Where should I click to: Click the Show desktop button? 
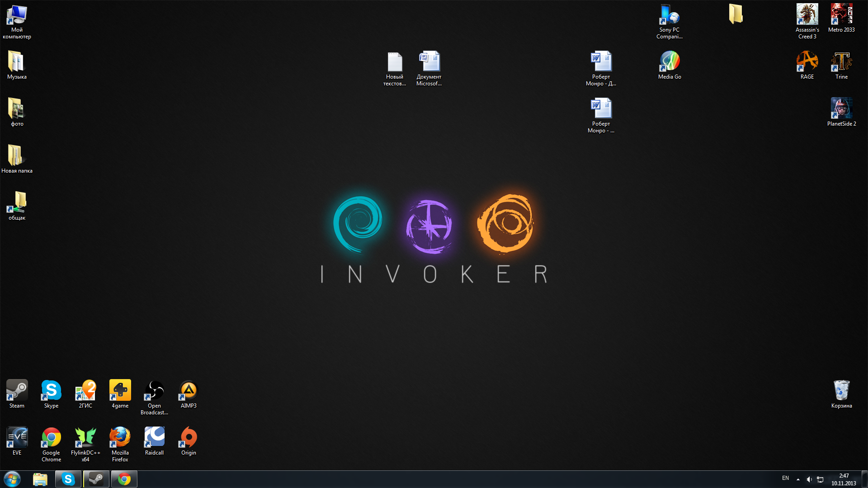[x=864, y=479]
